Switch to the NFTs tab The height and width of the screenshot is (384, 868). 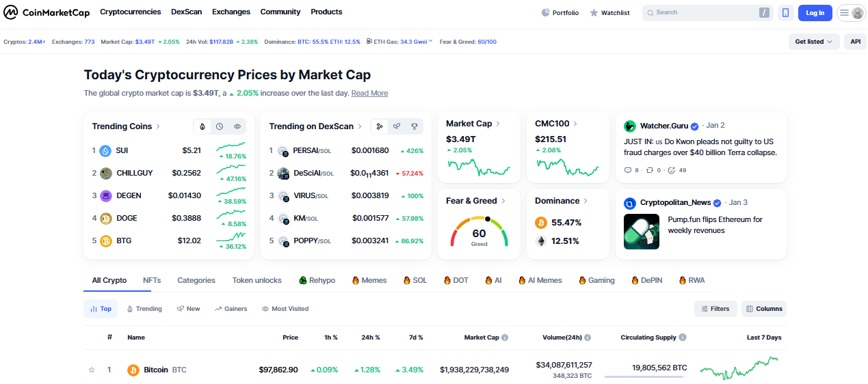[x=152, y=280]
